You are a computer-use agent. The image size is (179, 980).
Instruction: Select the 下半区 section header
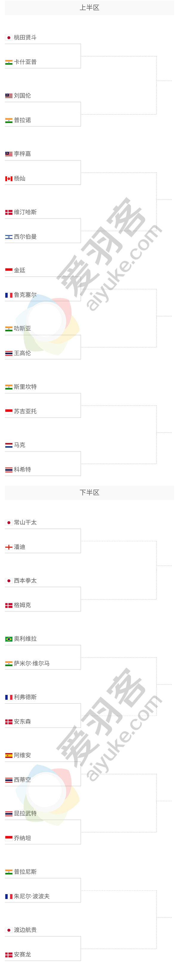click(x=89, y=493)
